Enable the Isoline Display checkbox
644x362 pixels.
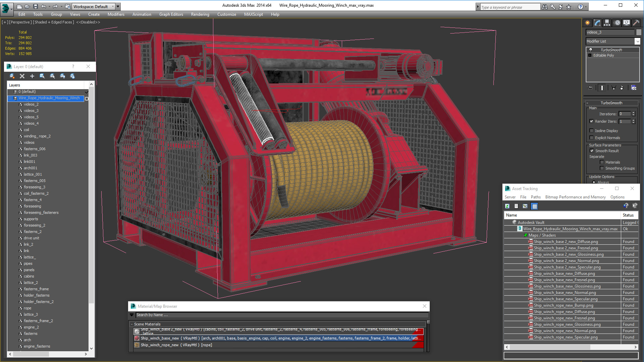tap(592, 131)
